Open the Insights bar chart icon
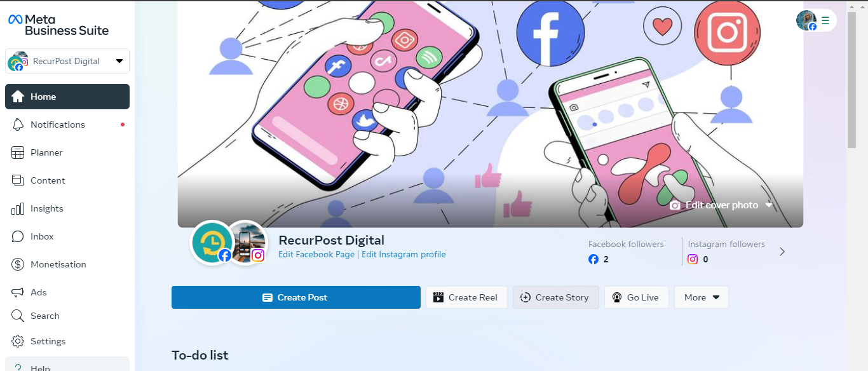The height and width of the screenshot is (371, 868). [18, 208]
